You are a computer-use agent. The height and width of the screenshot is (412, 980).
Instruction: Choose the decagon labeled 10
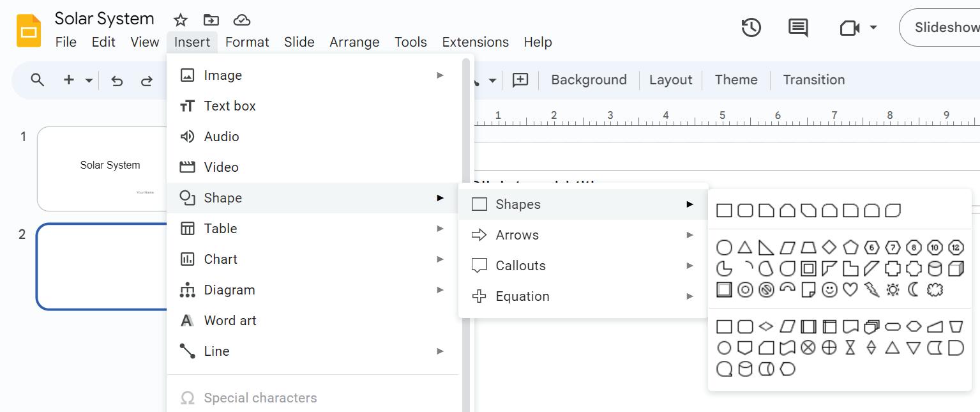[935, 247]
